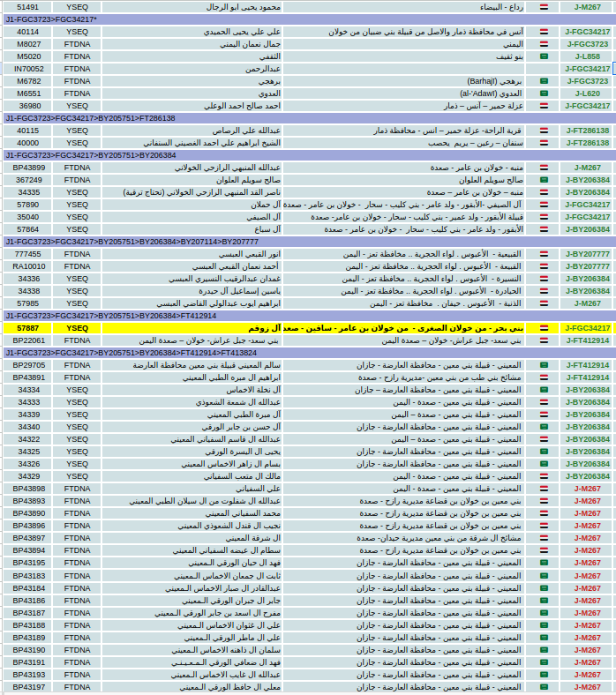
Task: Click the Yemen flag in row 40114
Action: tap(544, 32)
